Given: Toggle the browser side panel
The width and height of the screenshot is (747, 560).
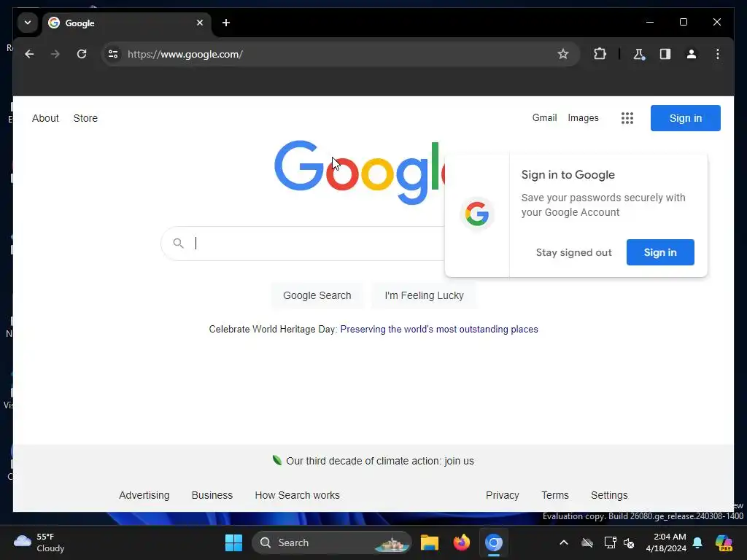Looking at the screenshot, I should [x=665, y=54].
